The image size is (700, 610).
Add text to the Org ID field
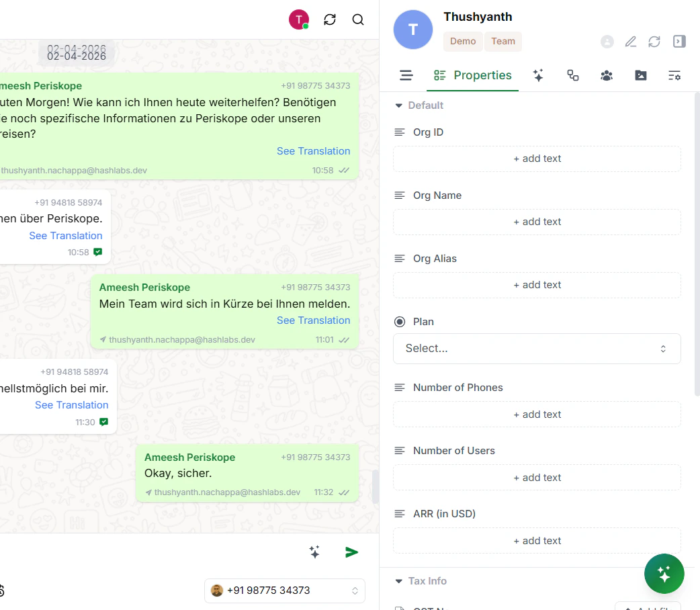click(537, 159)
